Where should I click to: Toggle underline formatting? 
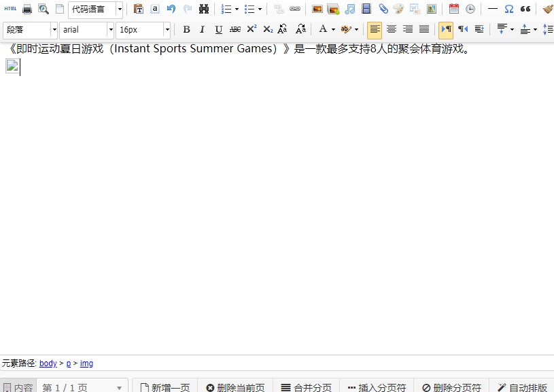(x=219, y=30)
